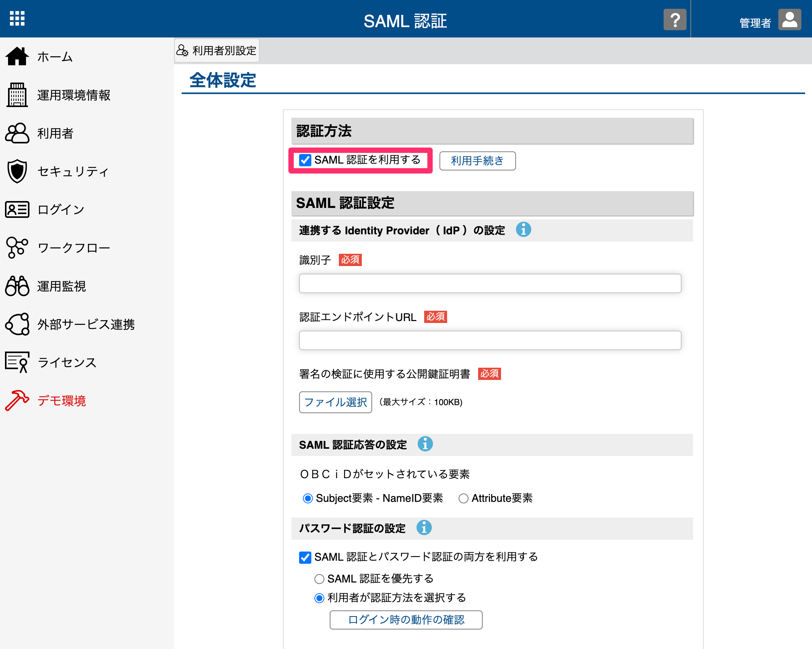Click the デモ環境 hammer icon
Screen dimensions: 812x649
click(x=17, y=401)
